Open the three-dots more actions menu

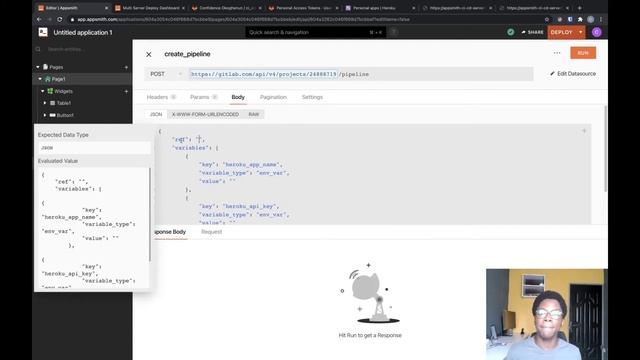pos(557,53)
